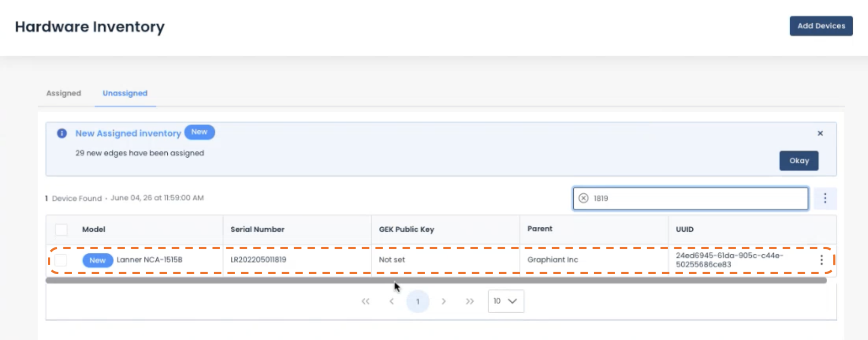Click the Not set GEK key cell
This screenshot has width=868, height=340.
[x=392, y=259]
